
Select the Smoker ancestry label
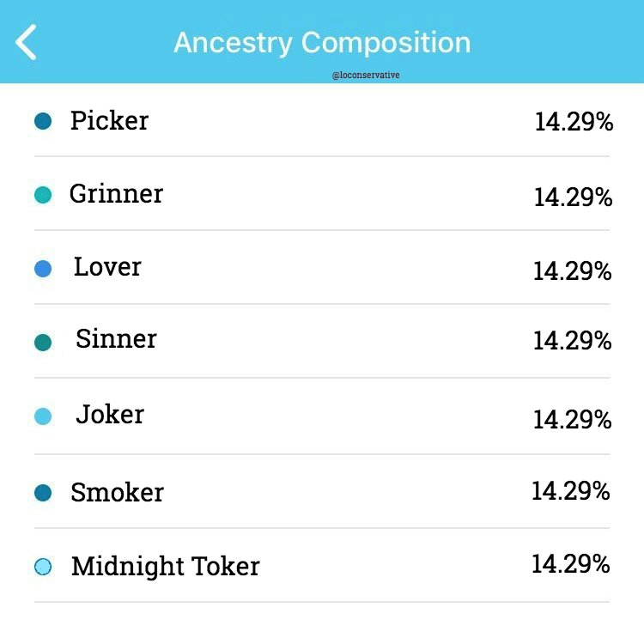pyautogui.click(x=117, y=492)
